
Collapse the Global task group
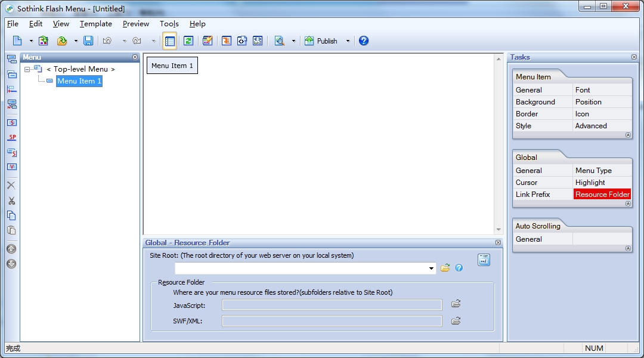click(x=628, y=204)
